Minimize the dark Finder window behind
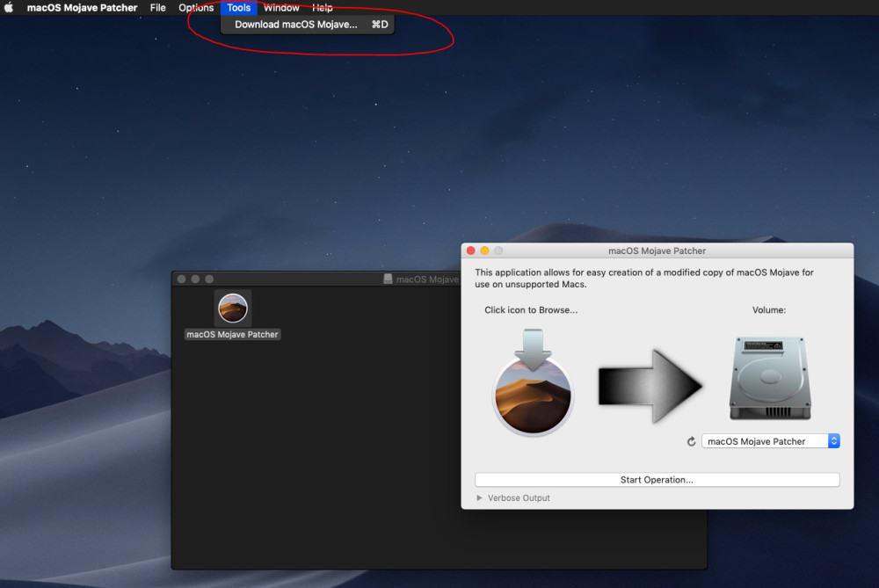879x588 pixels. pos(195,279)
